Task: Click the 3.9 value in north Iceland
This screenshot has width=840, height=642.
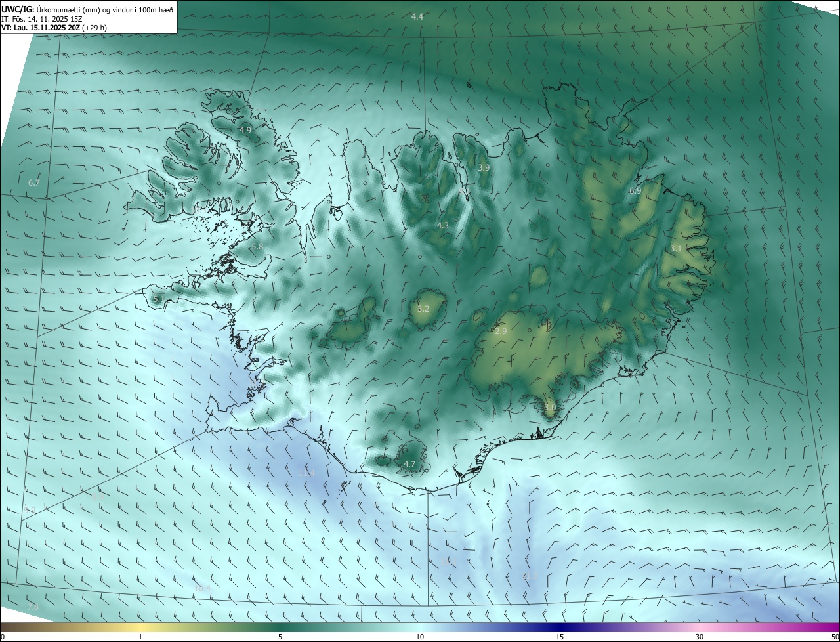Action: pos(484,168)
